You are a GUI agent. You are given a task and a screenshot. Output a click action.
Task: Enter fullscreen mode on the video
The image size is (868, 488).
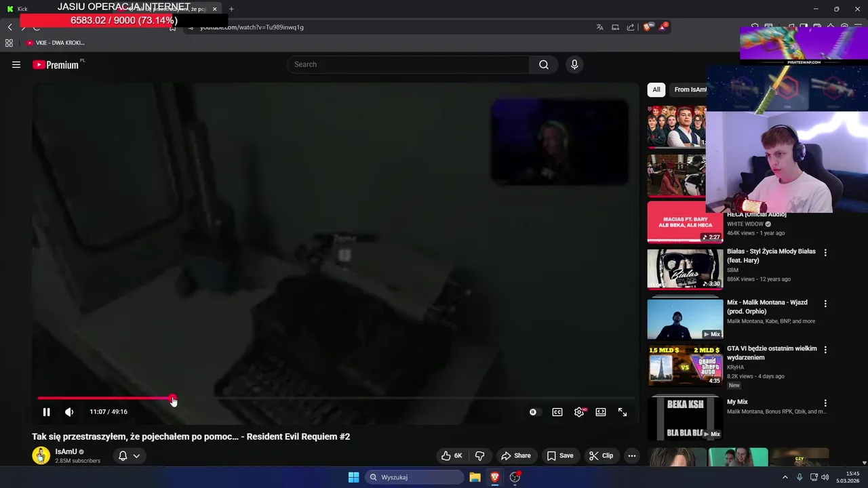pos(623,412)
